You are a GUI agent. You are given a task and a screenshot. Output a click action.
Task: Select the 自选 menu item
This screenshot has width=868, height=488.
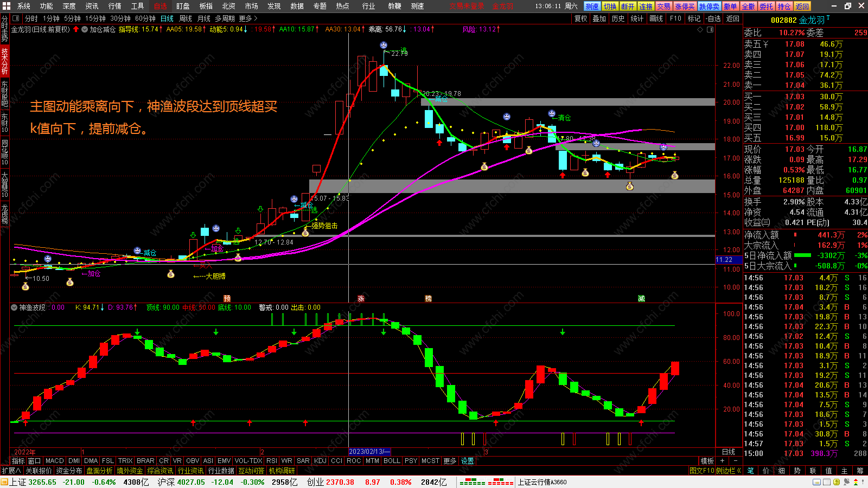161,7
